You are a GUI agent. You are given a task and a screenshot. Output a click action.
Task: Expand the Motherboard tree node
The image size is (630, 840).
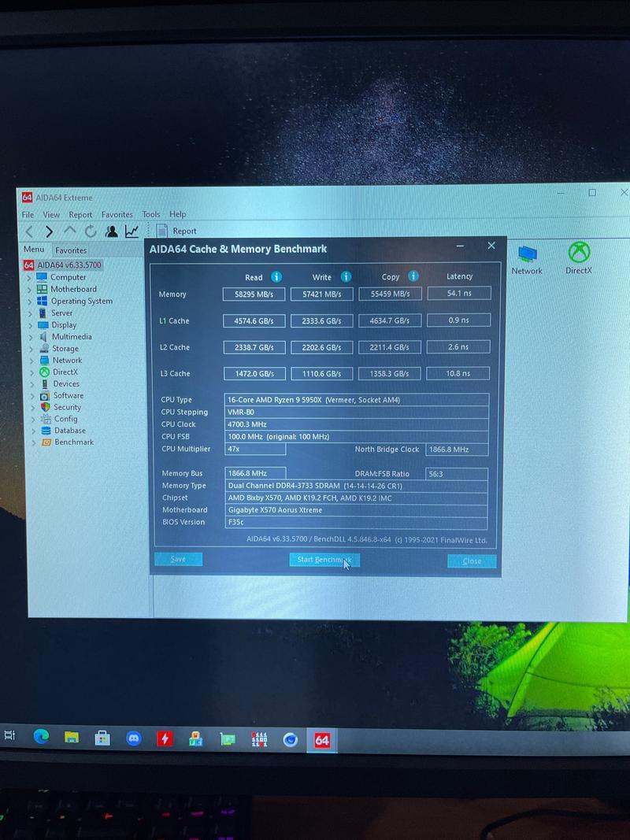pyautogui.click(x=30, y=290)
